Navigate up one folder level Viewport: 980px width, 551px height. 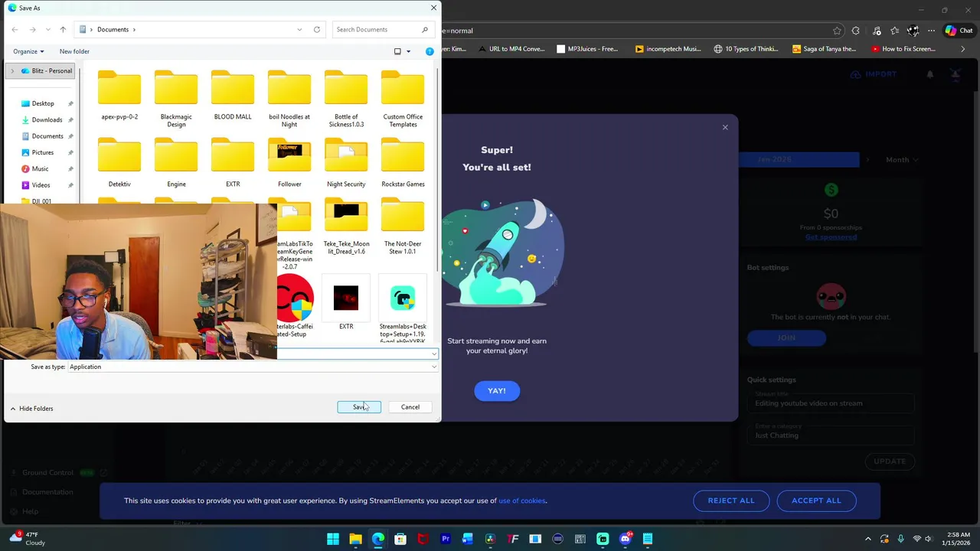[63, 29]
